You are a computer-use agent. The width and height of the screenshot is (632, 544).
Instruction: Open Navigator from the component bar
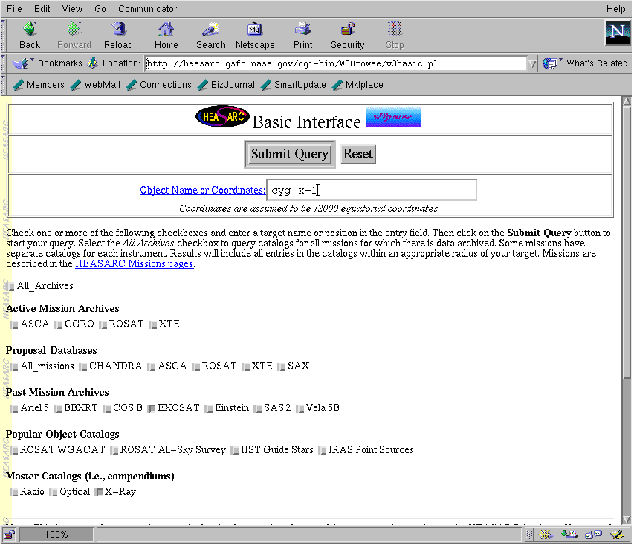pyautogui.click(x=546, y=535)
